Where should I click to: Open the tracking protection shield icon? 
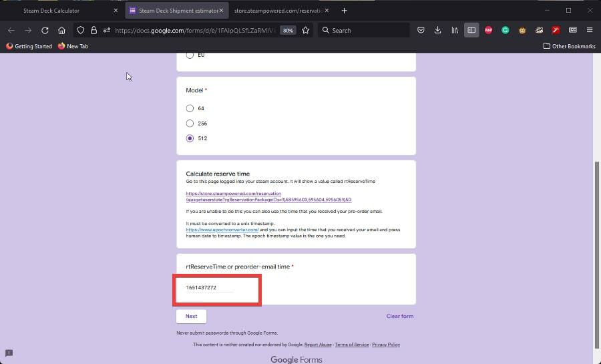(81, 30)
